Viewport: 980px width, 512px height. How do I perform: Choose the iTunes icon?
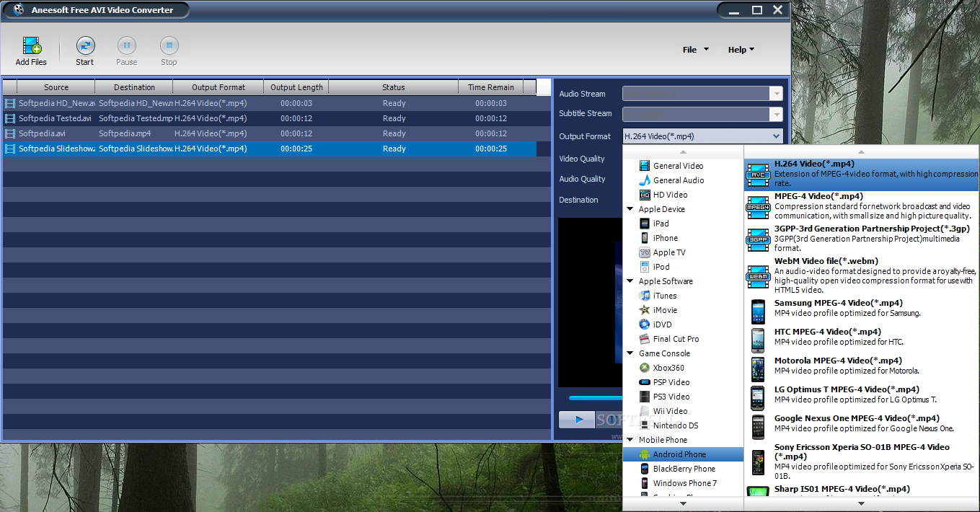pyautogui.click(x=645, y=296)
